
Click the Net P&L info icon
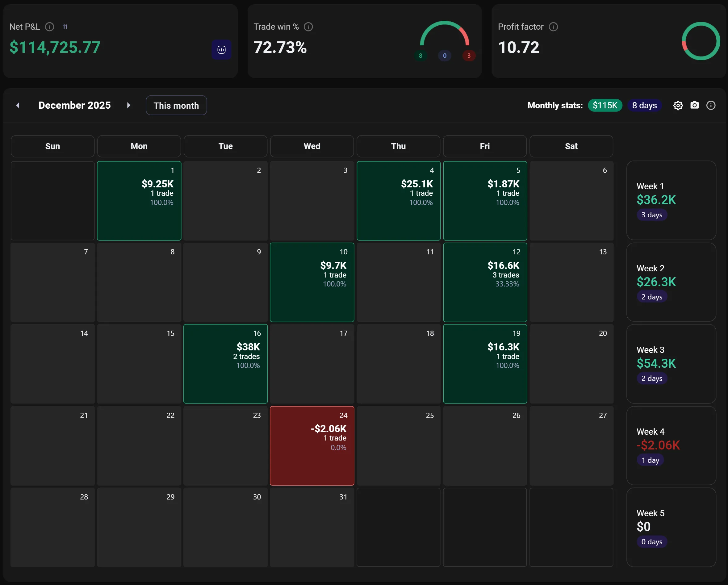click(50, 27)
